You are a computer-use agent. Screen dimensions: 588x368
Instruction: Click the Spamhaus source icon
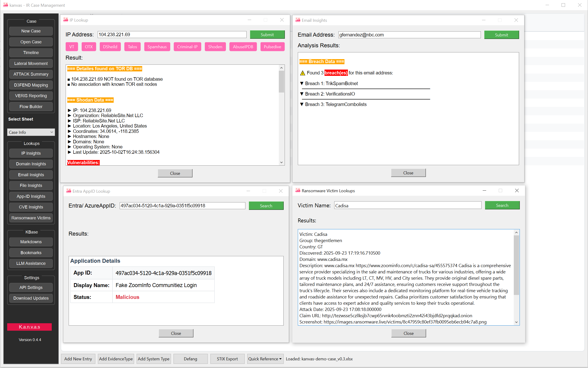(157, 46)
